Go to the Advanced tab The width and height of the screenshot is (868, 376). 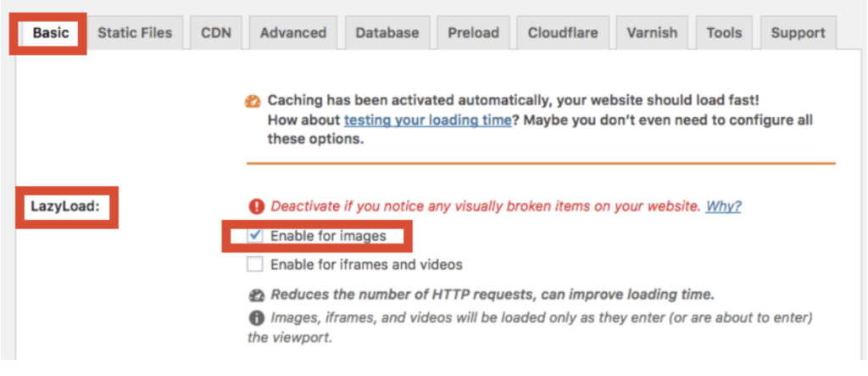coord(293,33)
